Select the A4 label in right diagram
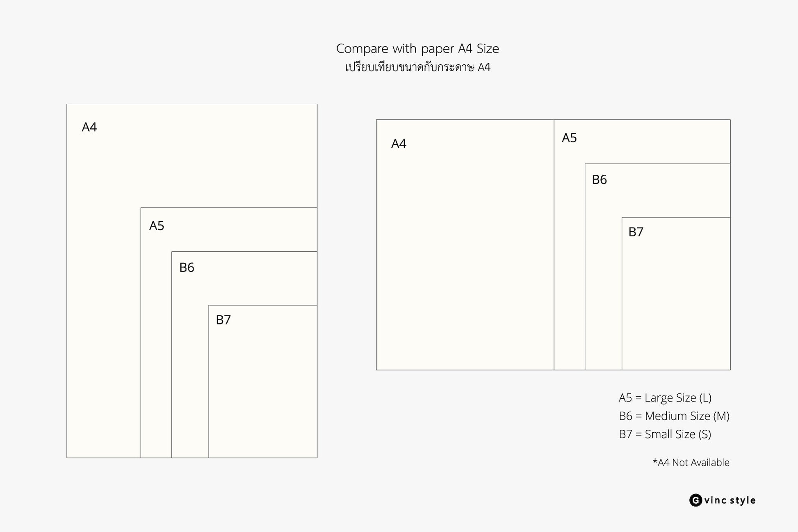Viewport: 798px width, 532px height. click(399, 144)
